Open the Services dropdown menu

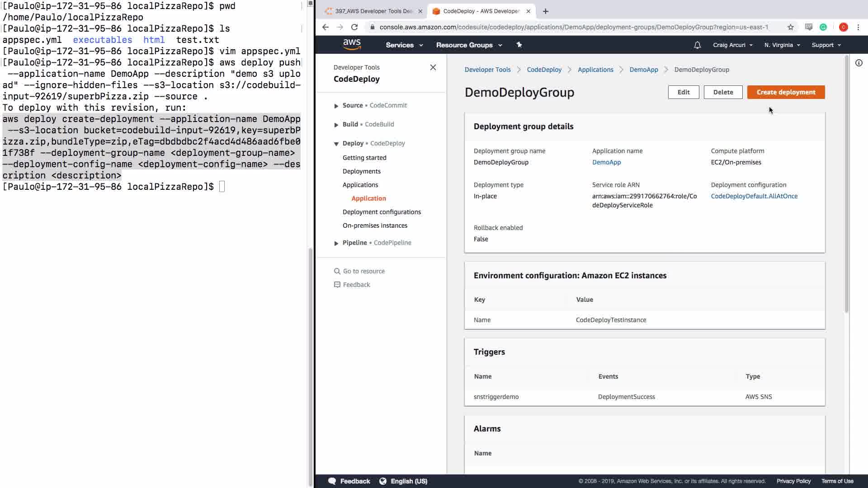pos(404,45)
